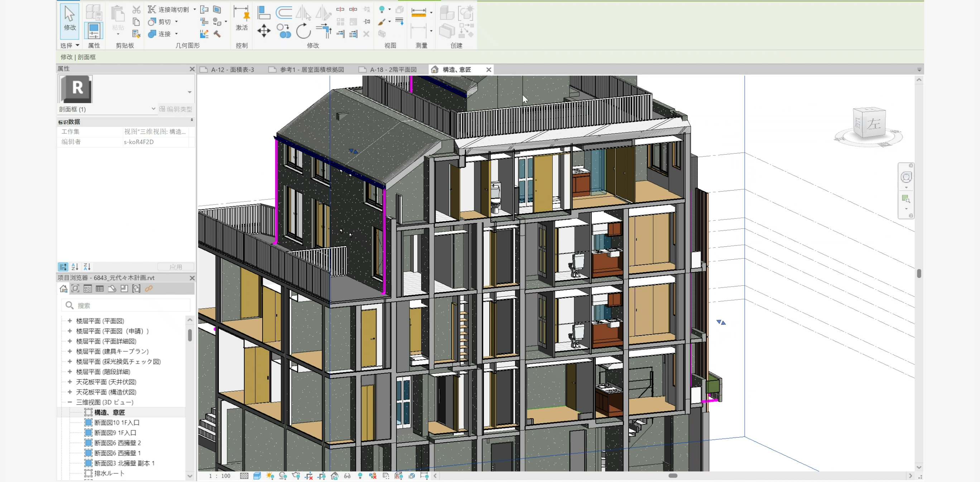Toggle Properties palette button in ribbon

click(x=93, y=31)
